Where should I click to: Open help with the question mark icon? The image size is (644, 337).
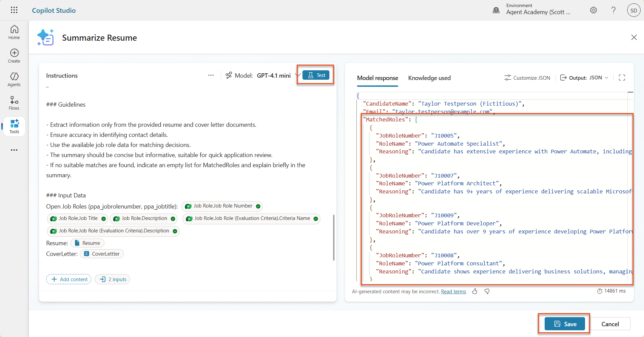coord(613,10)
